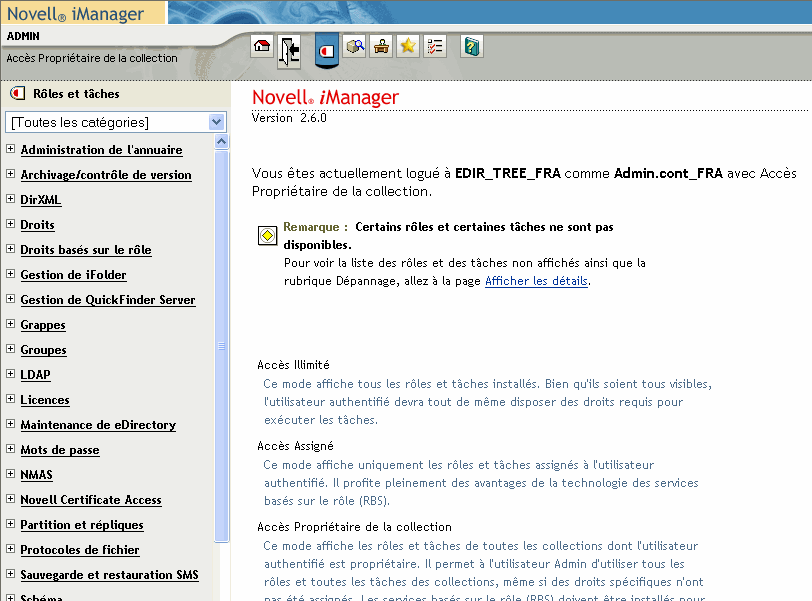Expand Administration de l'annuaire node

click(x=10, y=149)
